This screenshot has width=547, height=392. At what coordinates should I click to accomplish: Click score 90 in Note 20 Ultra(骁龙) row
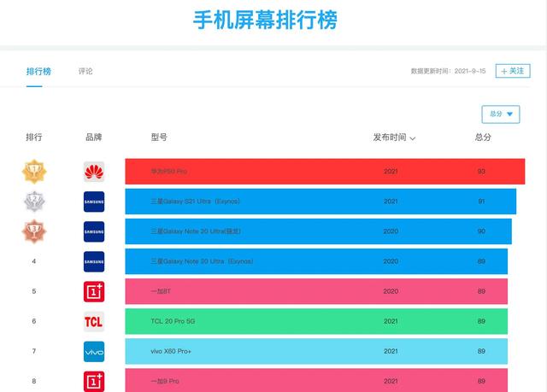tap(481, 231)
